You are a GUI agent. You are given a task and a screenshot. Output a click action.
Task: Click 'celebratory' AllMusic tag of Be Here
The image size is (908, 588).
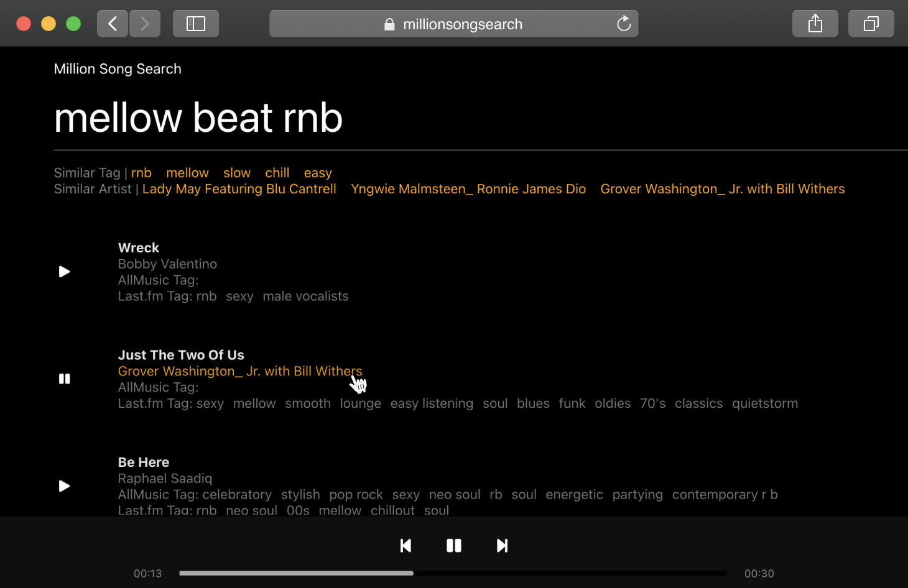click(237, 495)
